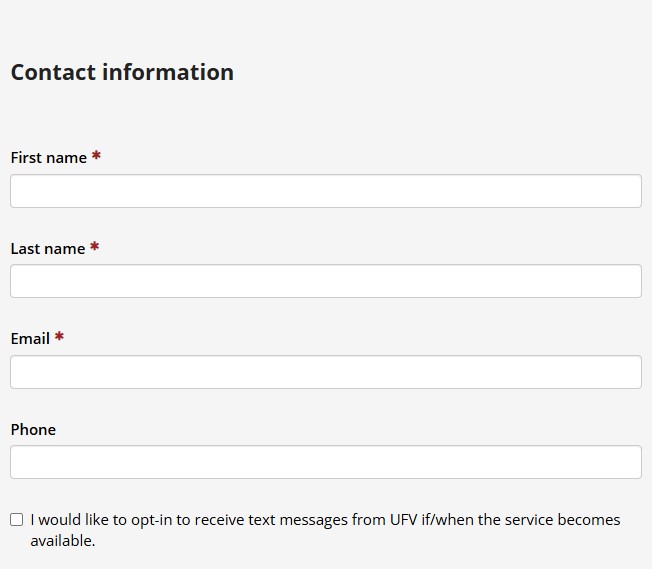Activate the empty Last name textbox
The height and width of the screenshot is (569, 652).
pyautogui.click(x=325, y=281)
